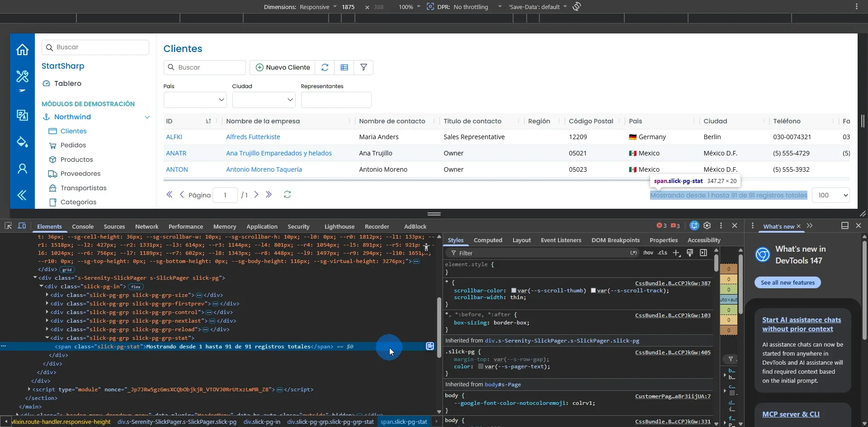Reload the grid using pager refresh icon
The width and height of the screenshot is (868, 427).
287,194
